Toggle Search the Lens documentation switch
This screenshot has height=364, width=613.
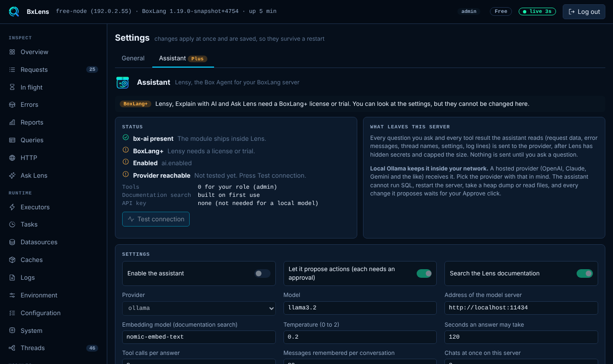tap(585, 273)
